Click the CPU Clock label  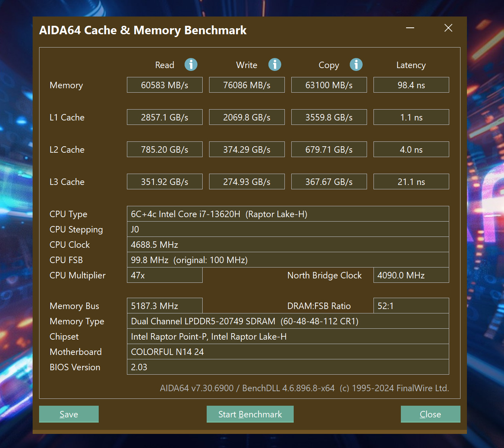pos(70,245)
